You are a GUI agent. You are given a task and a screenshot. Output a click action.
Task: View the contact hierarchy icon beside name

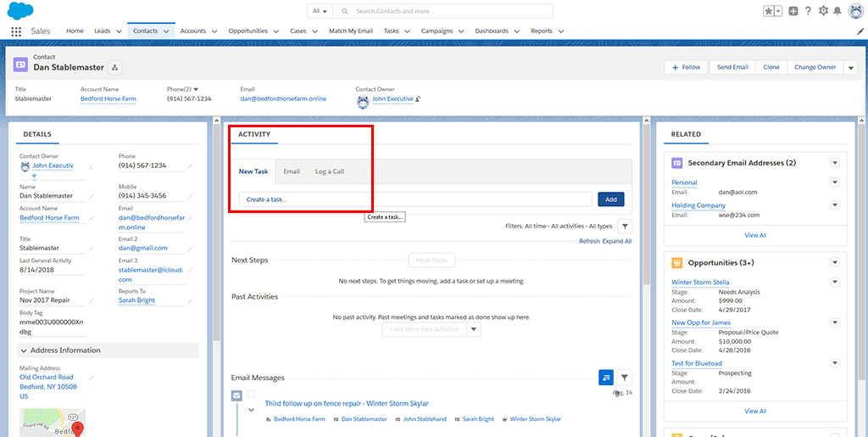point(115,67)
